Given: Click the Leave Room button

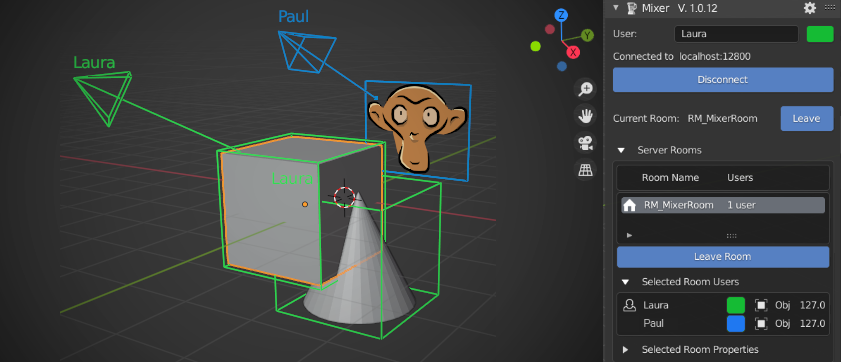Looking at the screenshot, I should pyautogui.click(x=722, y=256).
